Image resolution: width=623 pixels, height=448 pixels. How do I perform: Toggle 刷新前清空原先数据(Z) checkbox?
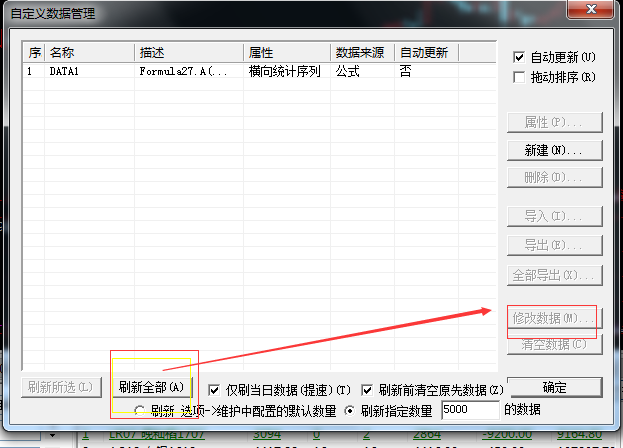pyautogui.click(x=368, y=389)
